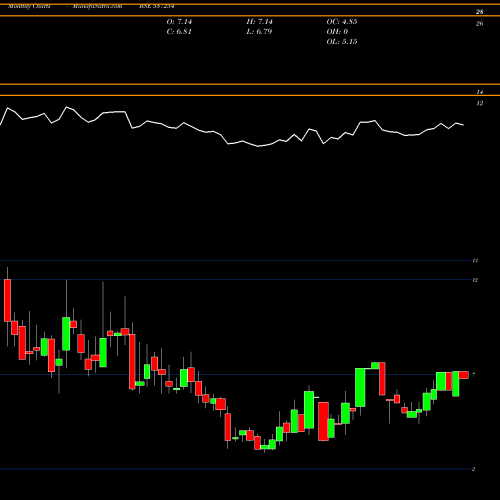Click the upper axis label 26
Image resolution: width=500 pixels, height=500 pixels.
pyautogui.click(x=479, y=24)
